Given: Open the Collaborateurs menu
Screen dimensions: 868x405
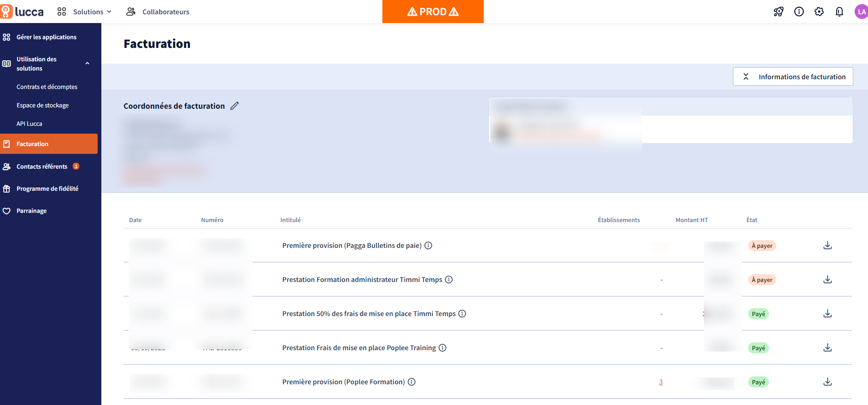Looking at the screenshot, I should click(158, 12).
